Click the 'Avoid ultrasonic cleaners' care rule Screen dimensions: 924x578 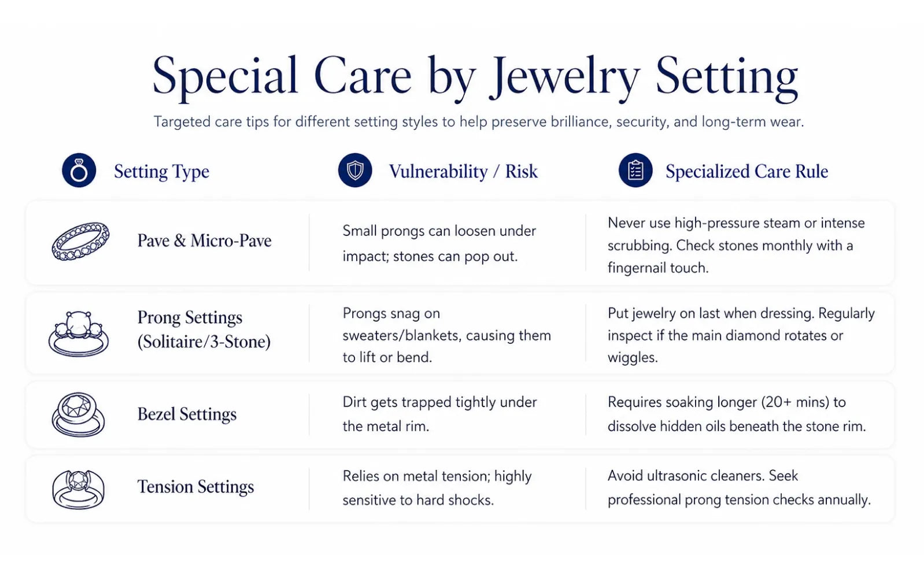739,488
